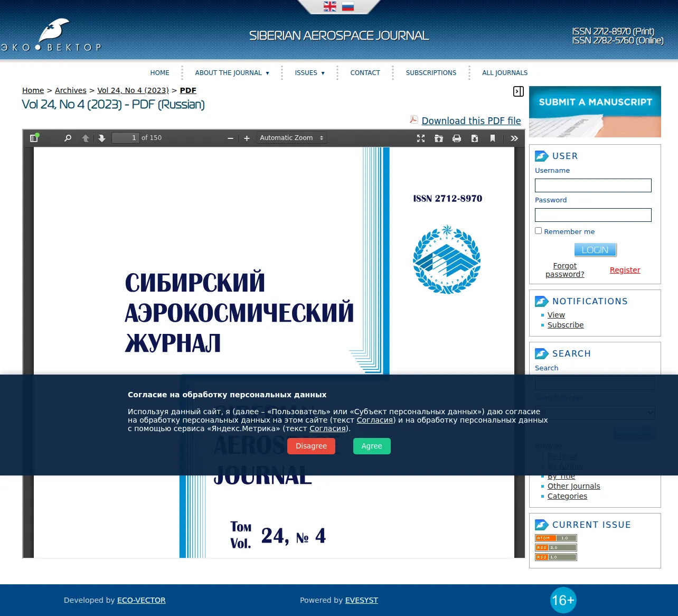Viewport: 678px width, 616px height.
Task: Click the SEARCH block bird icon
Action: click(x=542, y=353)
